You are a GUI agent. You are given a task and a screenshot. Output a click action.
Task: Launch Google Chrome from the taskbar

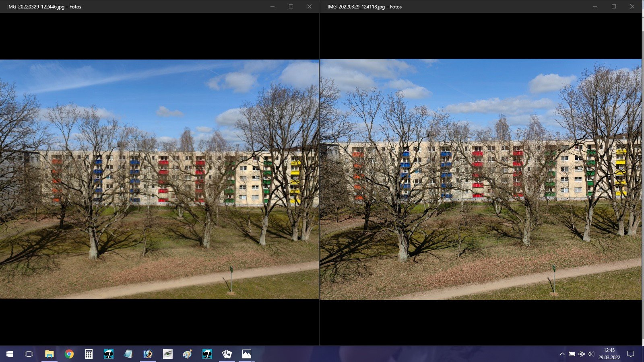pyautogui.click(x=69, y=354)
